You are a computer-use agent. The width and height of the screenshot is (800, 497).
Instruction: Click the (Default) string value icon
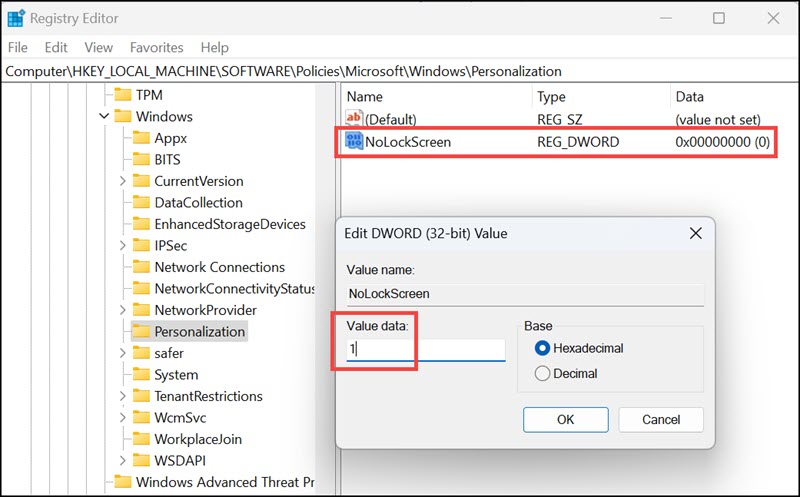click(354, 119)
